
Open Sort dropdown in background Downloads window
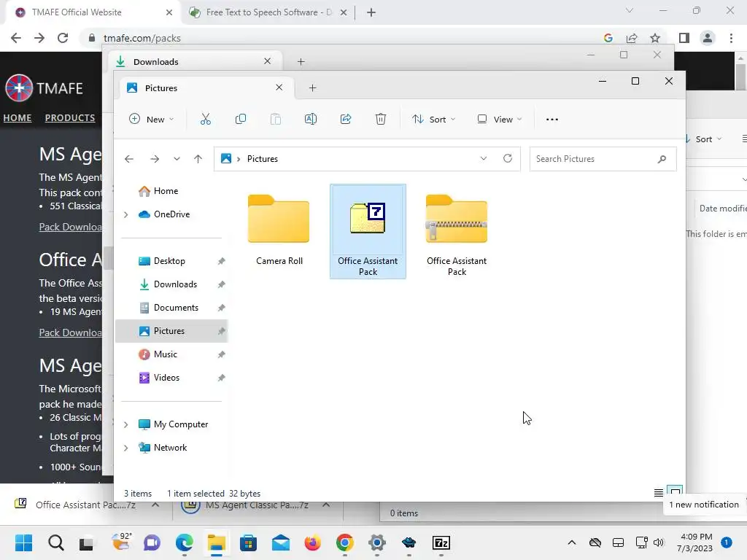[704, 139]
